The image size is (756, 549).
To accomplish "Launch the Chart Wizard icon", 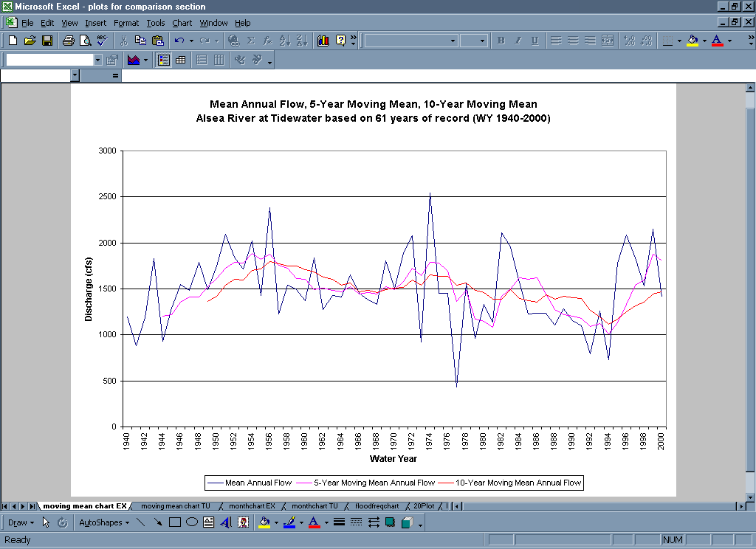I will coord(323,41).
